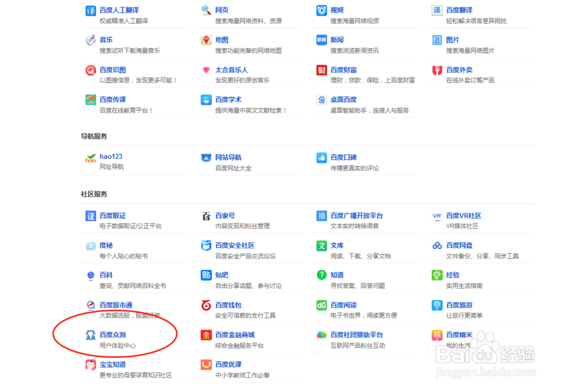
Task: Click the 百度钱包 icon
Action: [206, 305]
